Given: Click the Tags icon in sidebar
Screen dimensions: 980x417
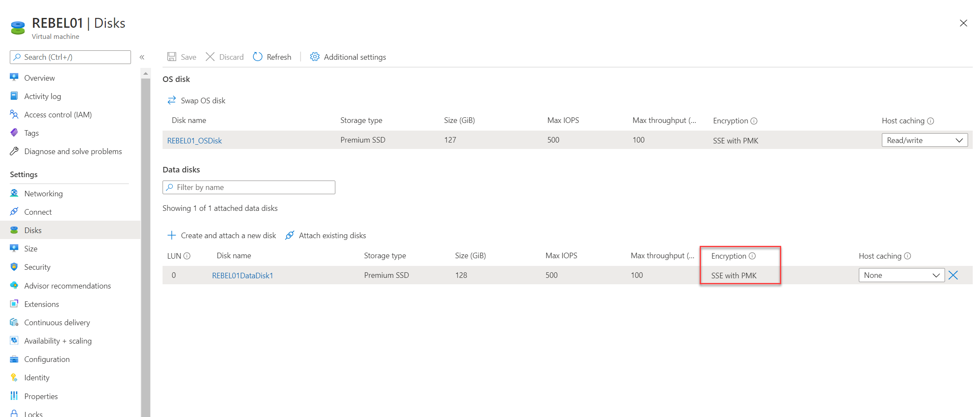Looking at the screenshot, I should point(14,132).
